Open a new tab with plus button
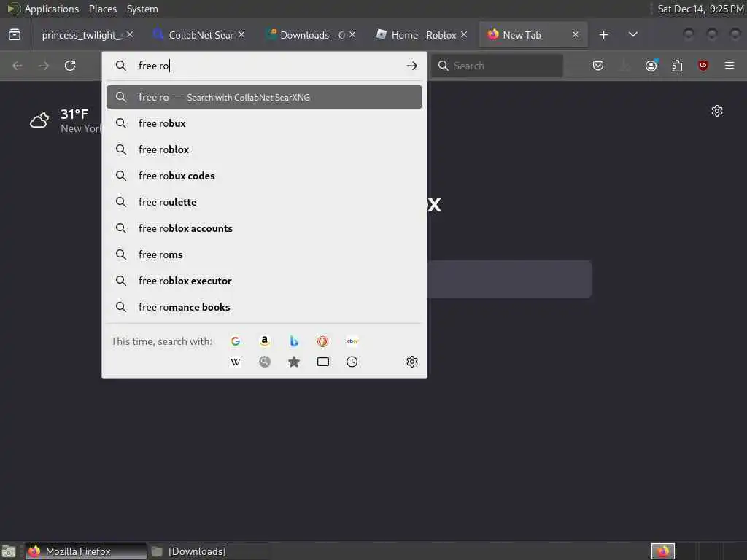This screenshot has width=747, height=560. [x=603, y=35]
